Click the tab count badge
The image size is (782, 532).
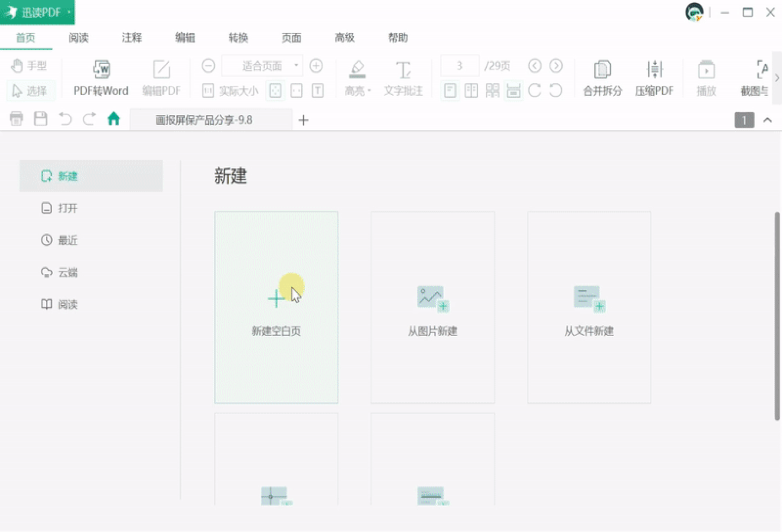point(744,120)
